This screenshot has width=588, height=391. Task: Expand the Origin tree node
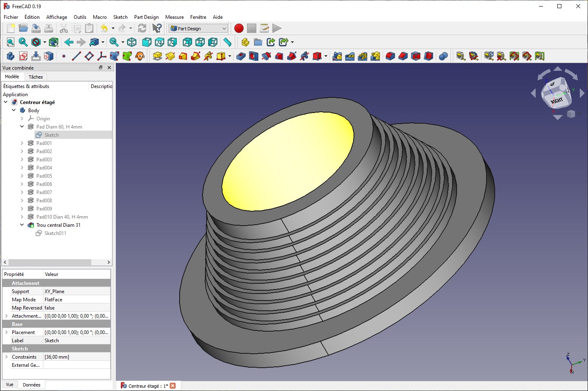click(x=22, y=118)
